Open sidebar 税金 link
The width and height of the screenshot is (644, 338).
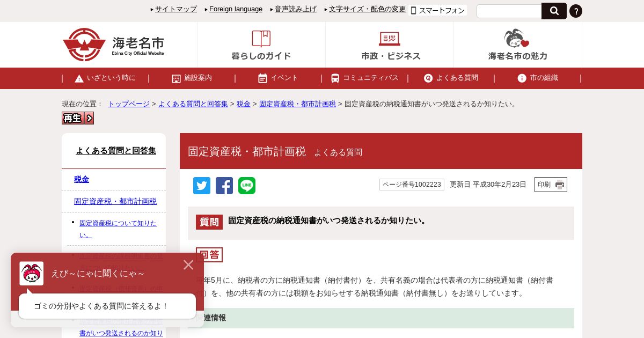(82, 179)
